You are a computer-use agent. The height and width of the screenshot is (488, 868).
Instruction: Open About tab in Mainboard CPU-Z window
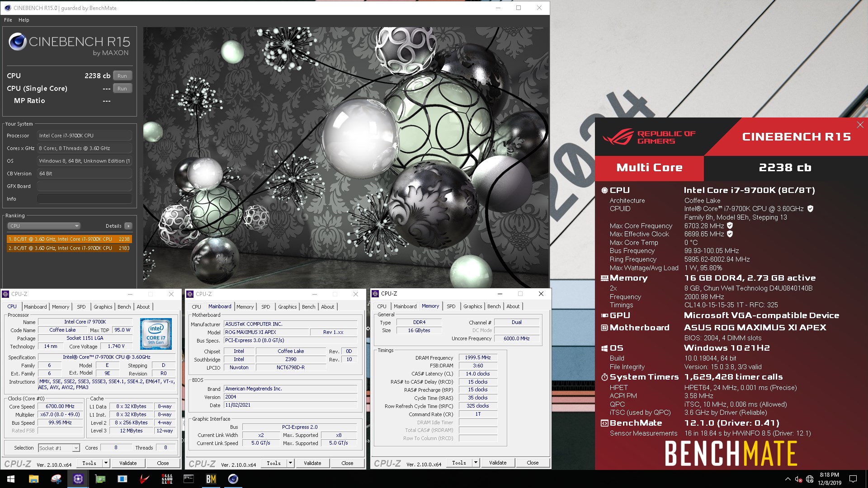click(x=328, y=307)
